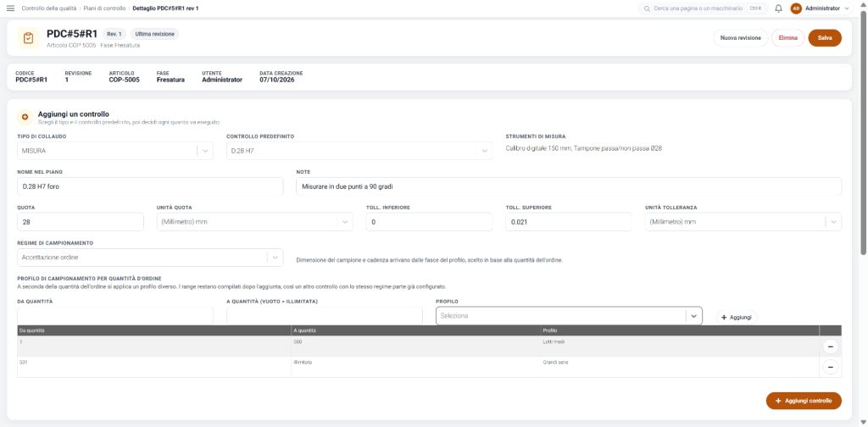Click the Rev. 1 badge
Image resolution: width=868 pixels, height=427 pixels.
click(114, 34)
